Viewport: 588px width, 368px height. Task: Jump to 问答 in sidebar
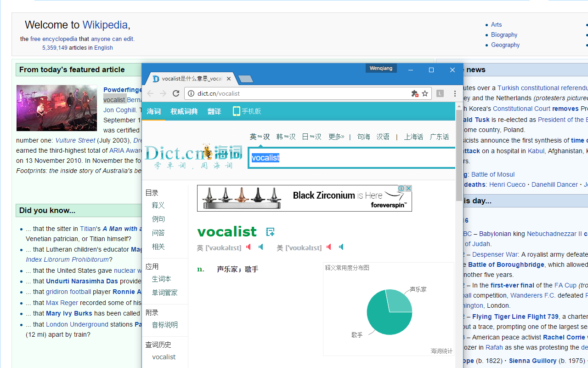(158, 233)
